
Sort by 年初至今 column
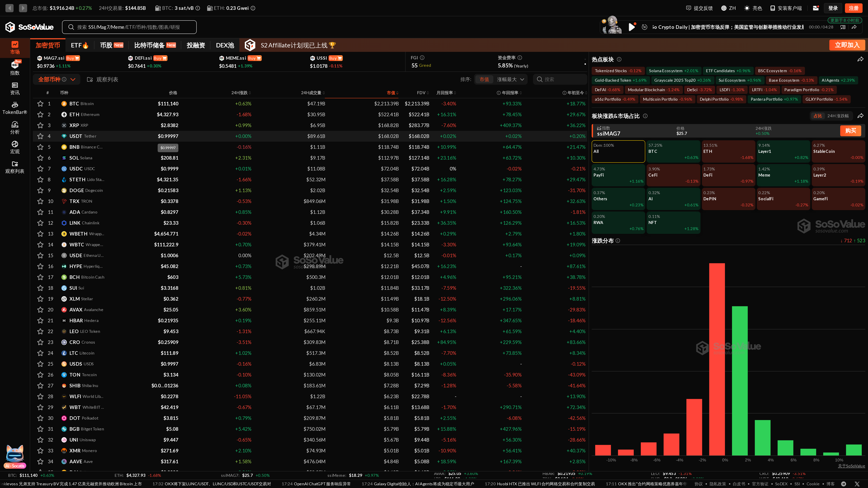[x=575, y=93]
